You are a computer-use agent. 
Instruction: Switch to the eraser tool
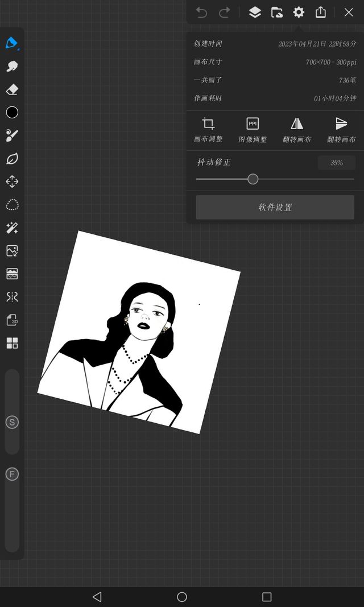pos(12,90)
